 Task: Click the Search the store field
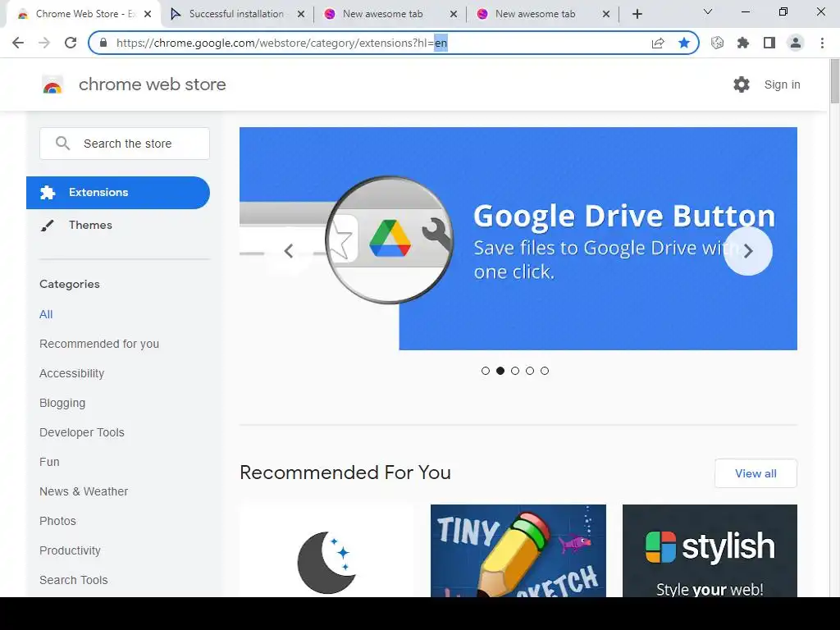[x=125, y=143]
